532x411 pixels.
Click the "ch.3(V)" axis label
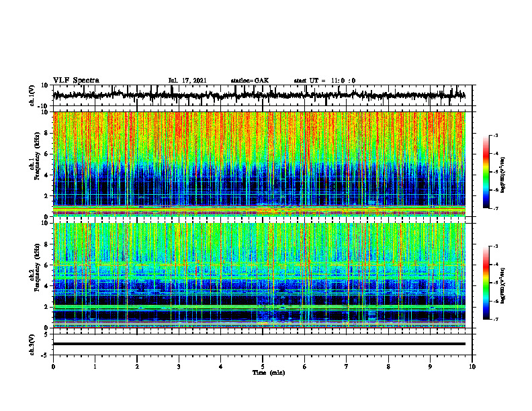tap(32, 345)
